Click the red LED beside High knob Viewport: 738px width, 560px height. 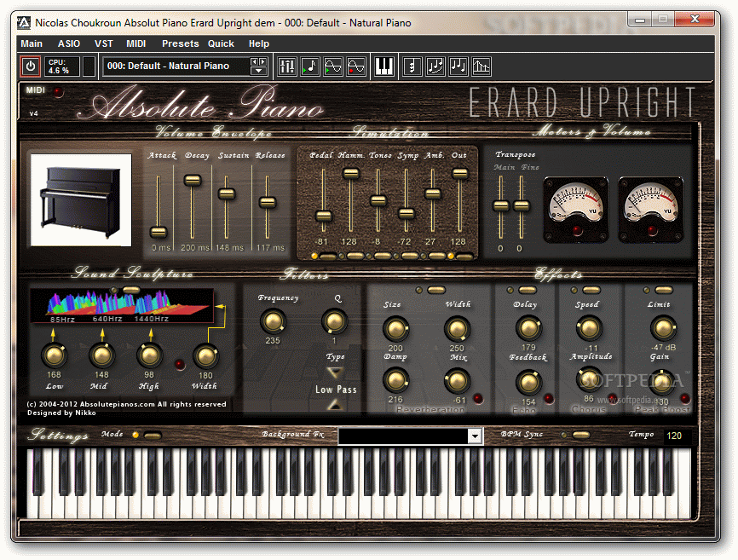tap(180, 365)
